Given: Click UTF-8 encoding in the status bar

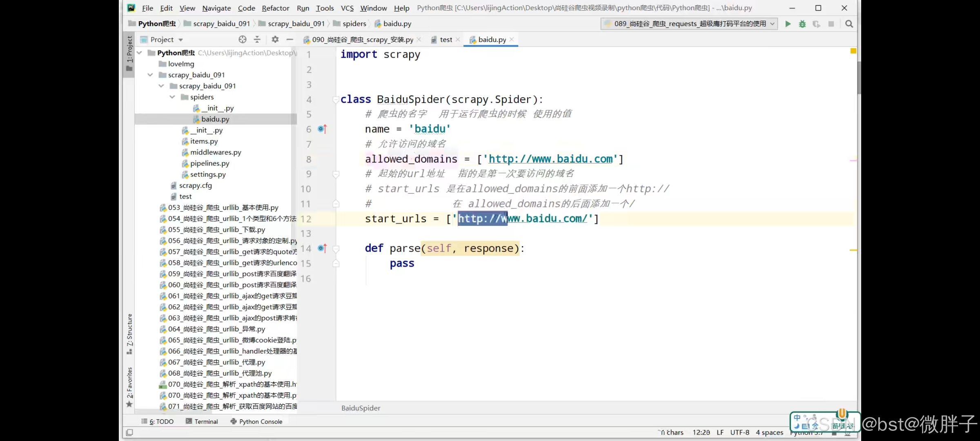Looking at the screenshot, I should (x=740, y=432).
